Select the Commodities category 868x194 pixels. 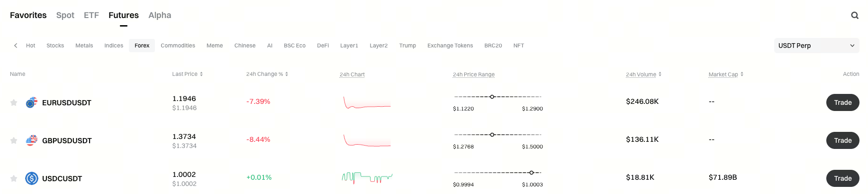pyautogui.click(x=178, y=46)
